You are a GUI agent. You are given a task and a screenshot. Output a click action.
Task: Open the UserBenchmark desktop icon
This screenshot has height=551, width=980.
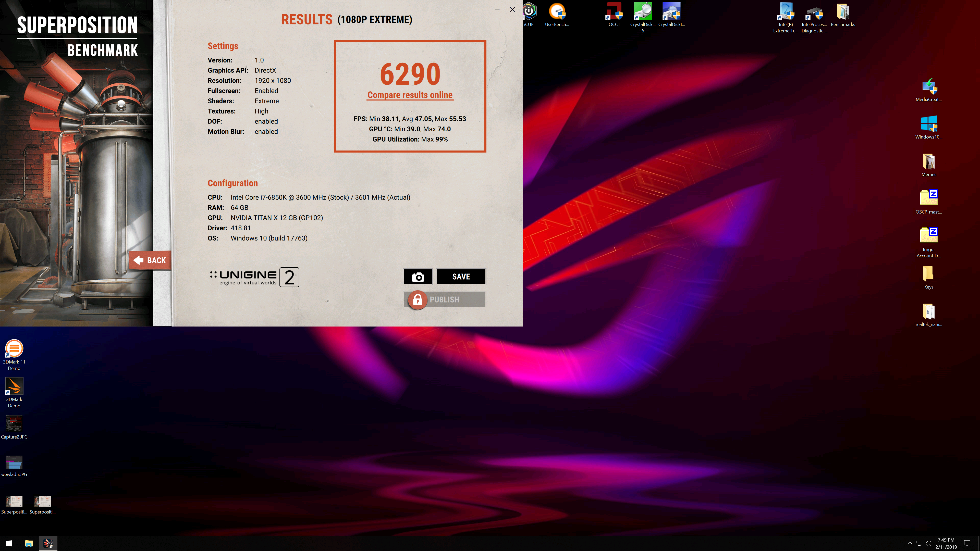pyautogui.click(x=557, y=15)
